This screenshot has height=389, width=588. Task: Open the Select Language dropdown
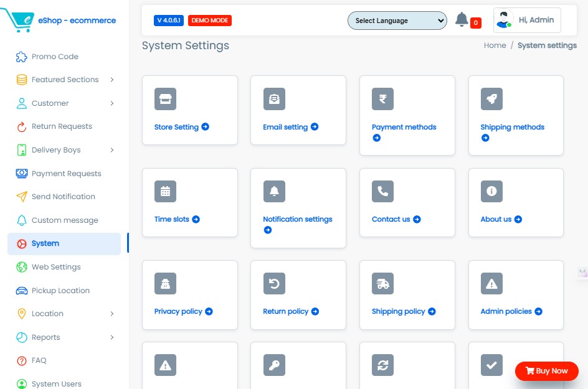(x=397, y=21)
